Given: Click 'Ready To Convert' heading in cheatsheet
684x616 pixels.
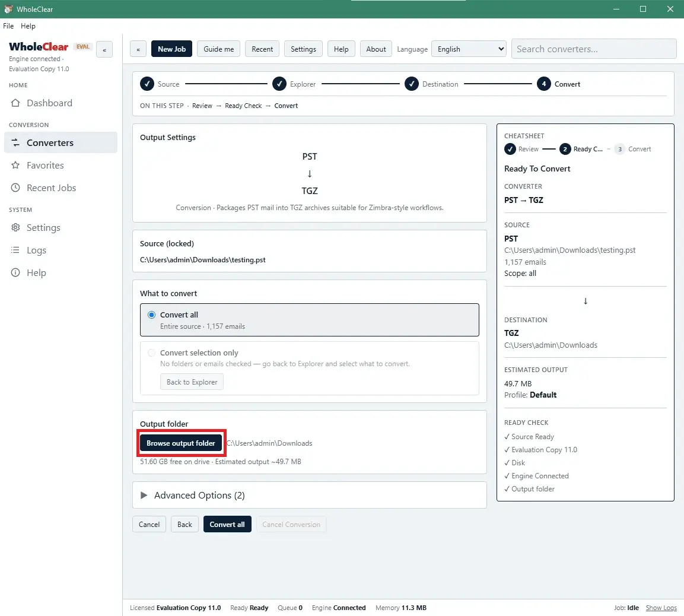Looking at the screenshot, I should tap(537, 169).
